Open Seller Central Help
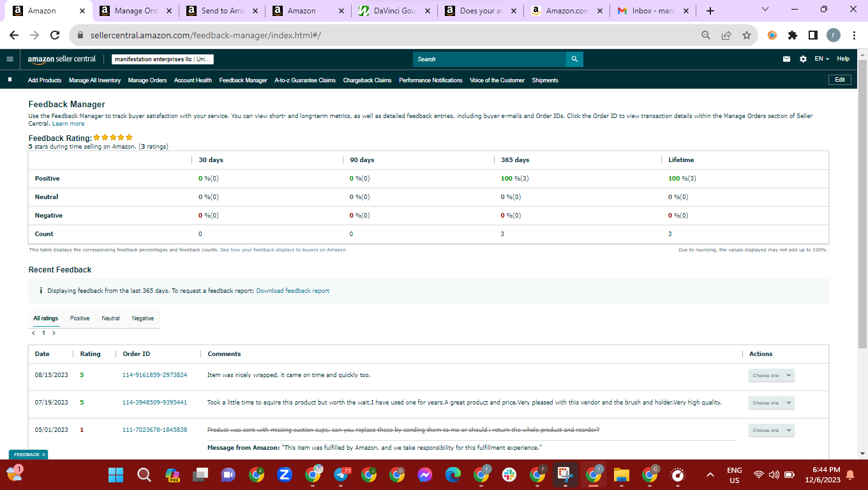This screenshot has height=490, width=868. [843, 59]
